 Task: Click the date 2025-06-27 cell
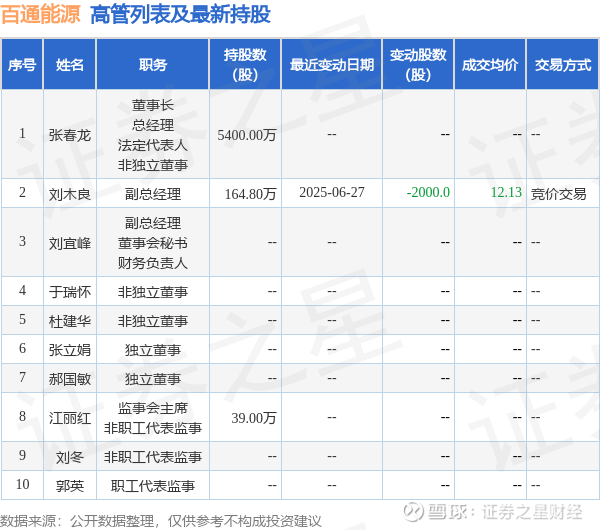pos(332,192)
